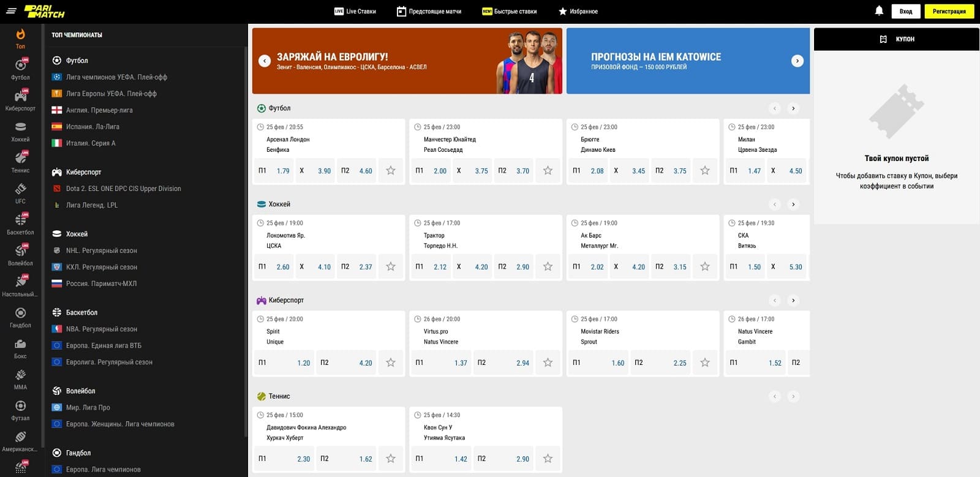Go to next promo banner slide
This screenshot has height=477, width=980.
point(797,61)
